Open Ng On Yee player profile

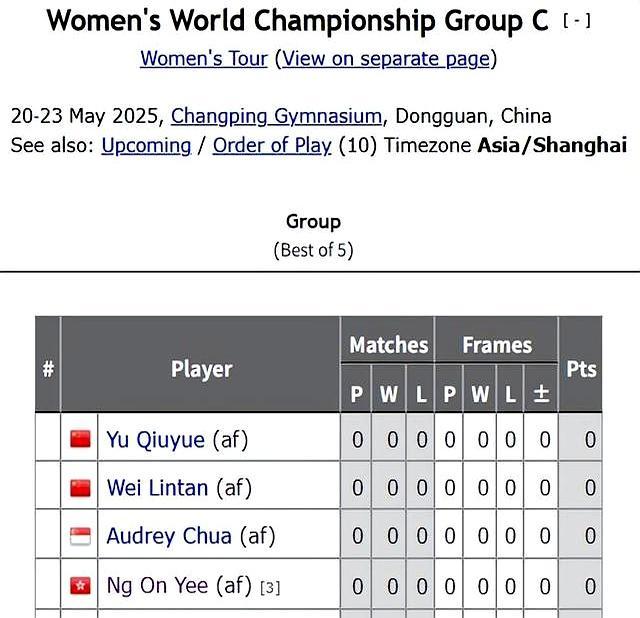click(158, 585)
